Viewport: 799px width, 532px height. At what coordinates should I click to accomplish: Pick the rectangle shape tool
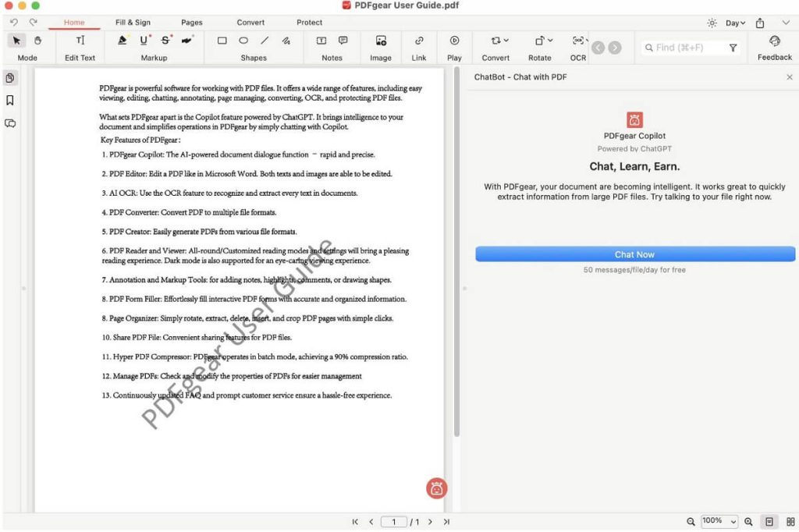[222, 41]
